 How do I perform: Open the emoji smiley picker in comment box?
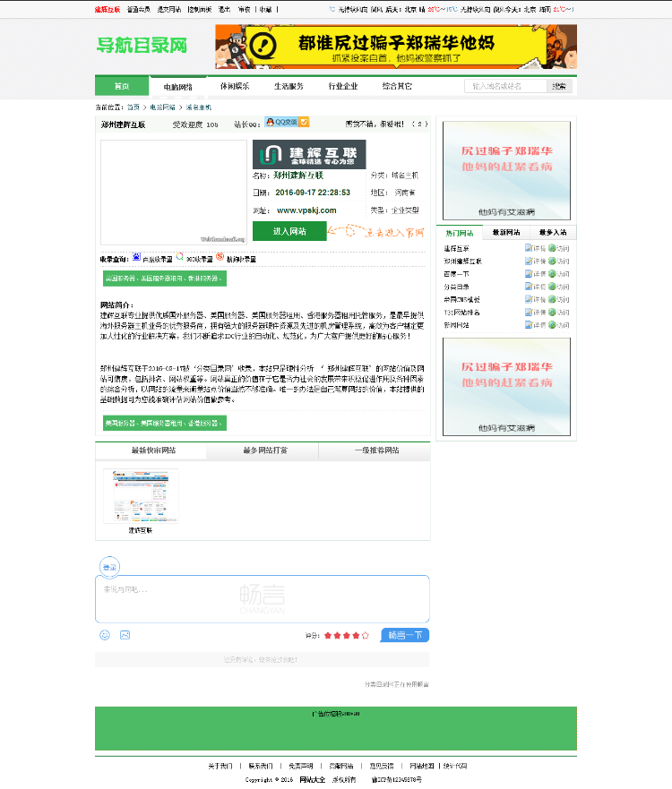[x=105, y=635]
